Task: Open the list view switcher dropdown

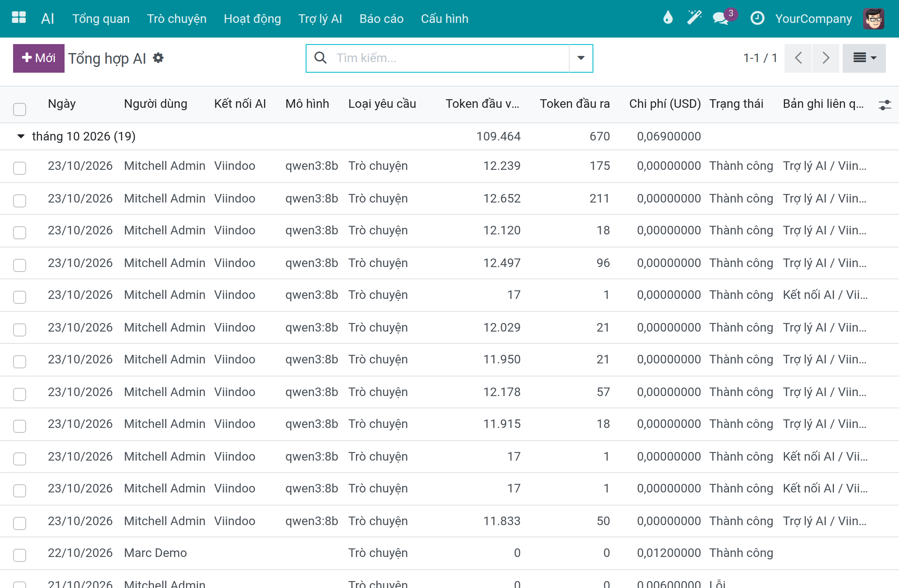Action: click(x=864, y=58)
